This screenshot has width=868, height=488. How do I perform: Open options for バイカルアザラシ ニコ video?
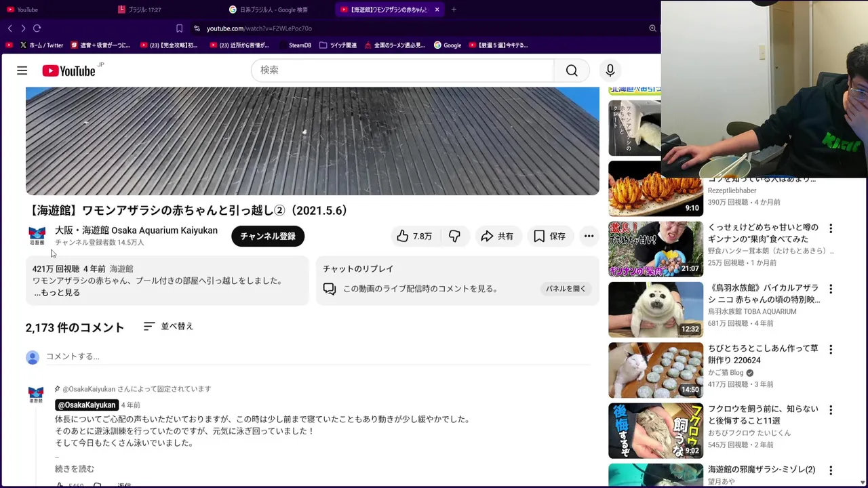click(x=831, y=289)
